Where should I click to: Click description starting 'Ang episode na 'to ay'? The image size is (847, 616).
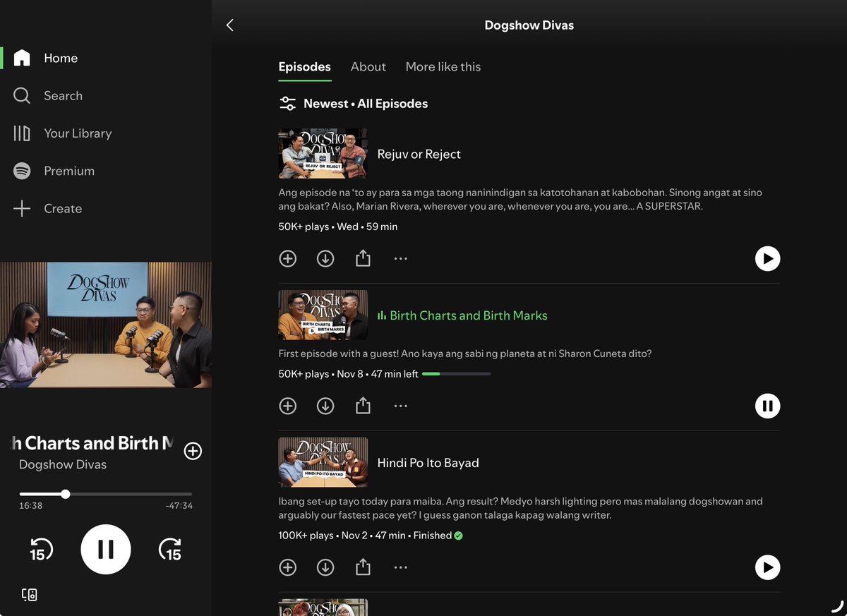pyautogui.click(x=520, y=199)
